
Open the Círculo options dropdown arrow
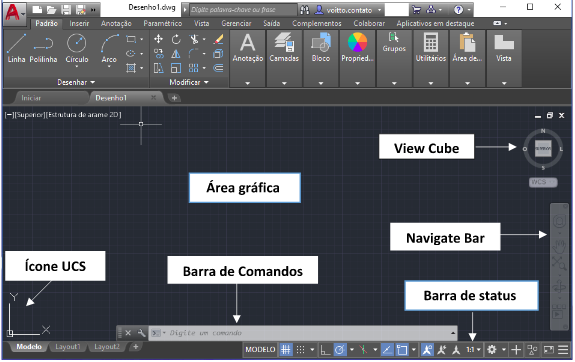point(77,67)
